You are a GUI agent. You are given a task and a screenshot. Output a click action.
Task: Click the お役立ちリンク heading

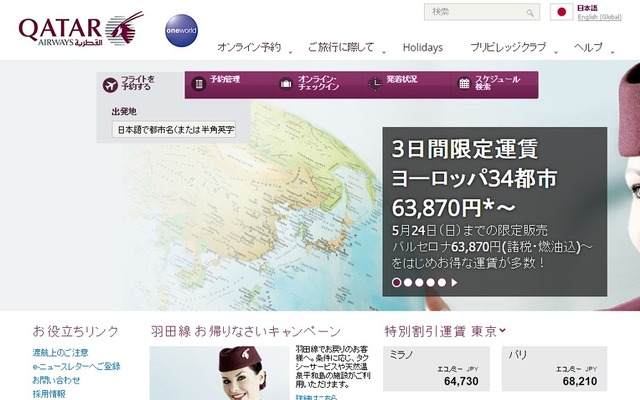tap(76, 331)
